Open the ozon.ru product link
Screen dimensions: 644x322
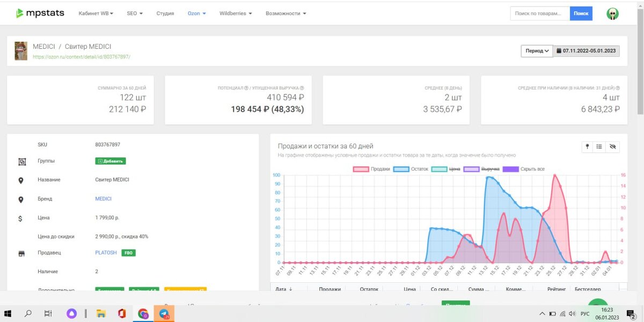point(82,56)
